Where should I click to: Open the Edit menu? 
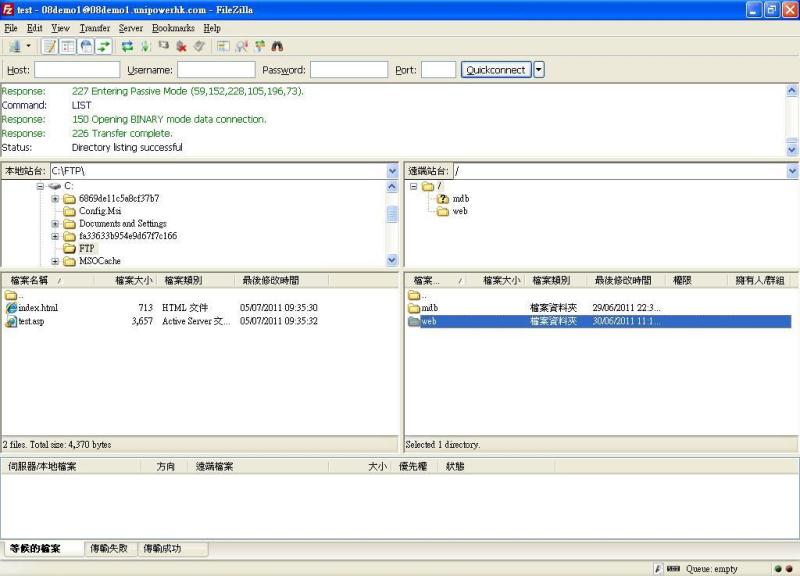point(35,28)
